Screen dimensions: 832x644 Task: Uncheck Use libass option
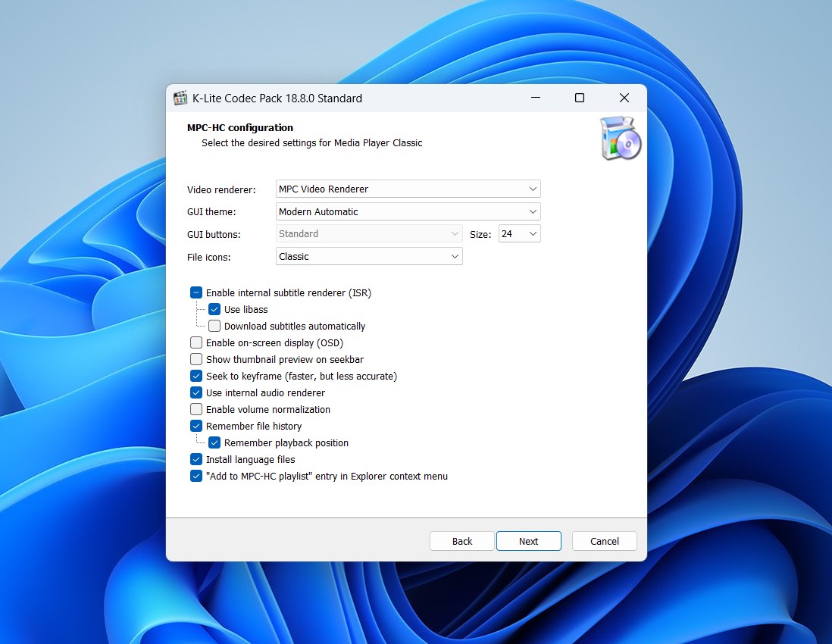tap(214, 309)
